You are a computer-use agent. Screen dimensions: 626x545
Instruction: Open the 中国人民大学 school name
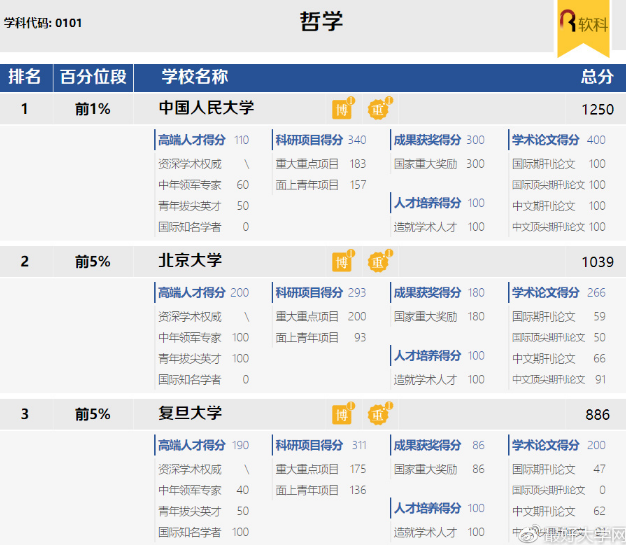206,108
